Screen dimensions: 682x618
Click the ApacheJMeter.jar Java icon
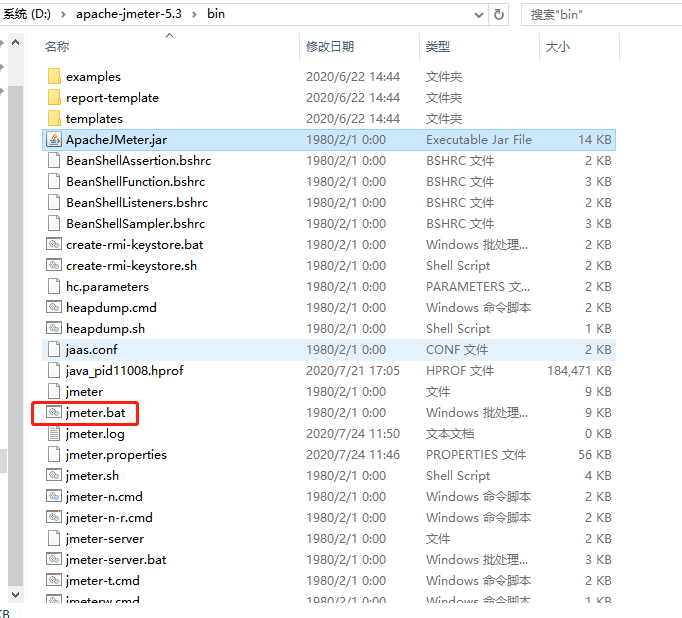54,140
